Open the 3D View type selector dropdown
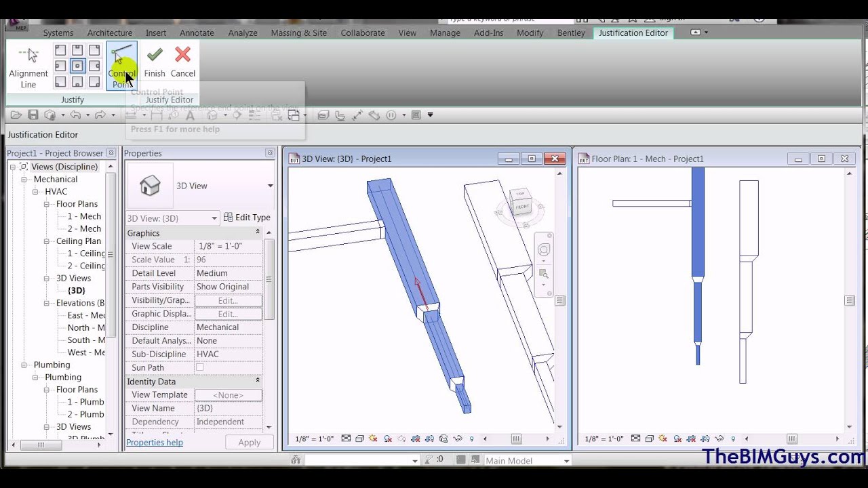This screenshot has width=868, height=488. coord(270,186)
